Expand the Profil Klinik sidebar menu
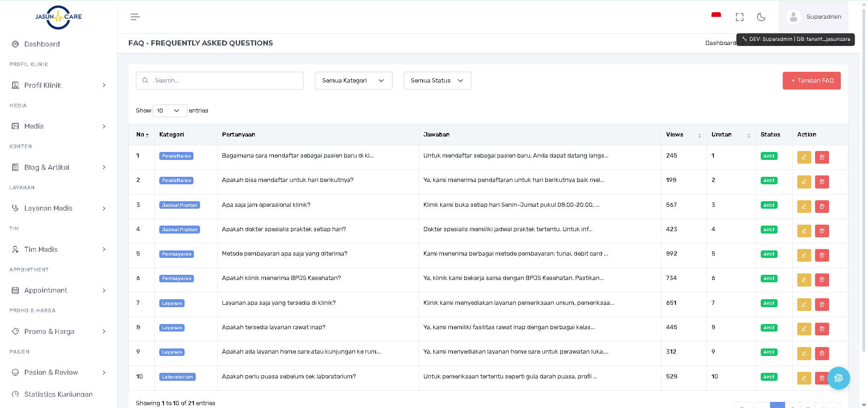The height and width of the screenshot is (408, 868). [59, 85]
